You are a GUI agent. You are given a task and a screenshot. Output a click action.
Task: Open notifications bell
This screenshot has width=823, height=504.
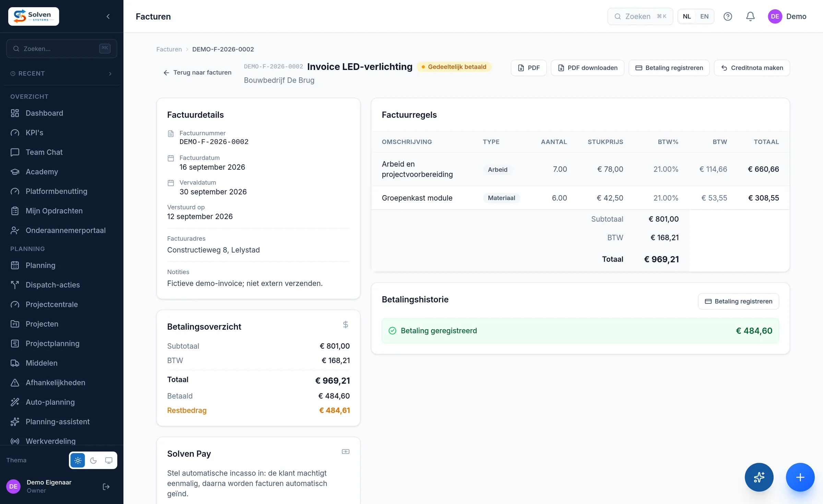[x=750, y=16]
